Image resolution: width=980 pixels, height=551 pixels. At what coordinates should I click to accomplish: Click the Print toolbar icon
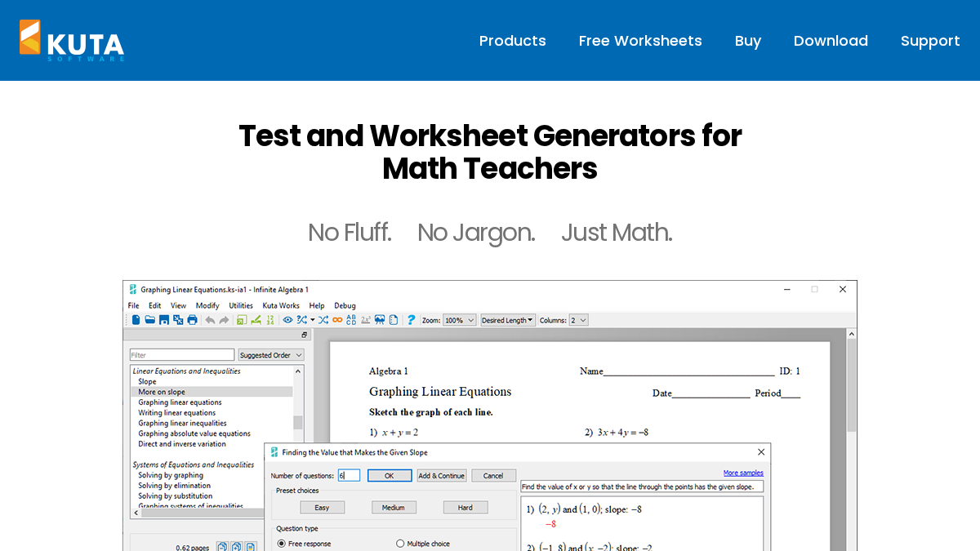192,320
